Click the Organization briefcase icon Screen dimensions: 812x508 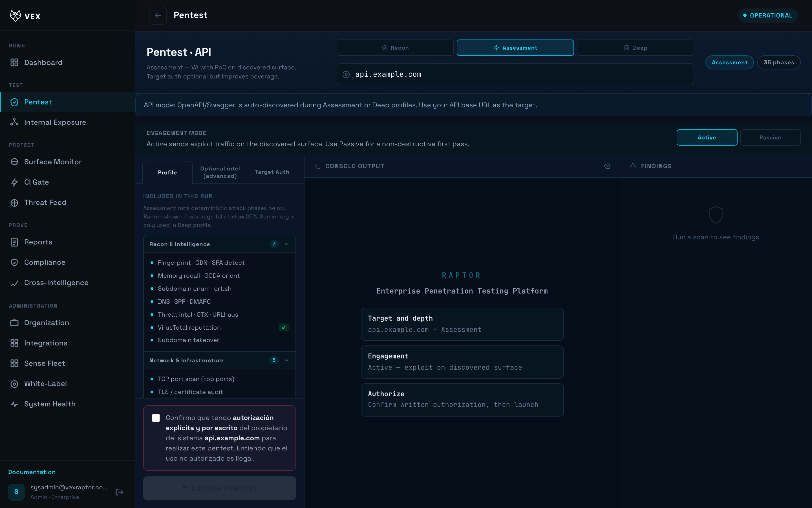click(14, 323)
